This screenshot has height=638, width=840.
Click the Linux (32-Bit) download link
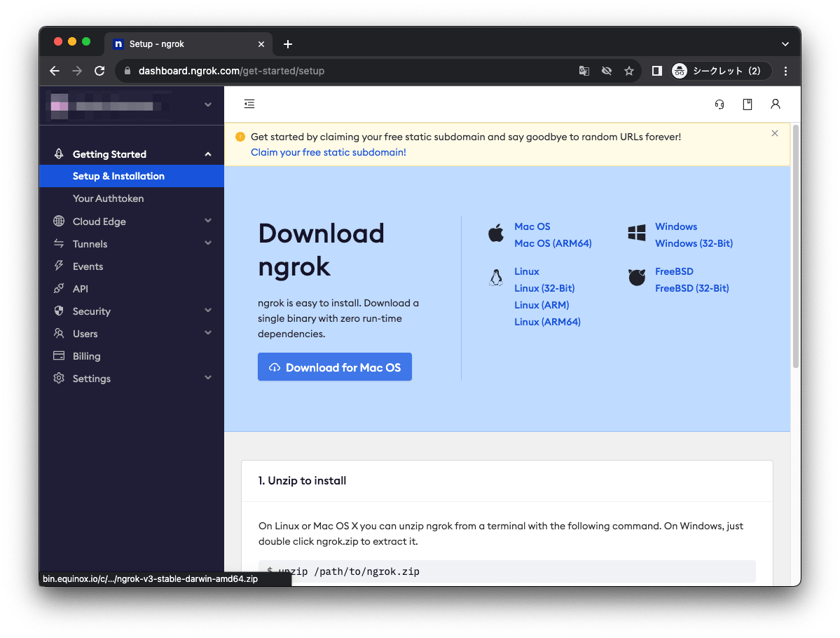[x=544, y=288]
